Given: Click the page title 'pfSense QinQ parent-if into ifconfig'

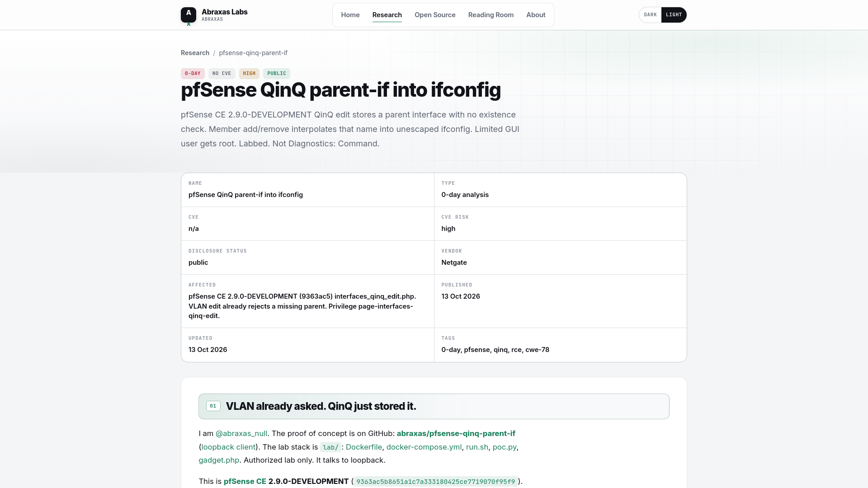Looking at the screenshot, I should (341, 90).
